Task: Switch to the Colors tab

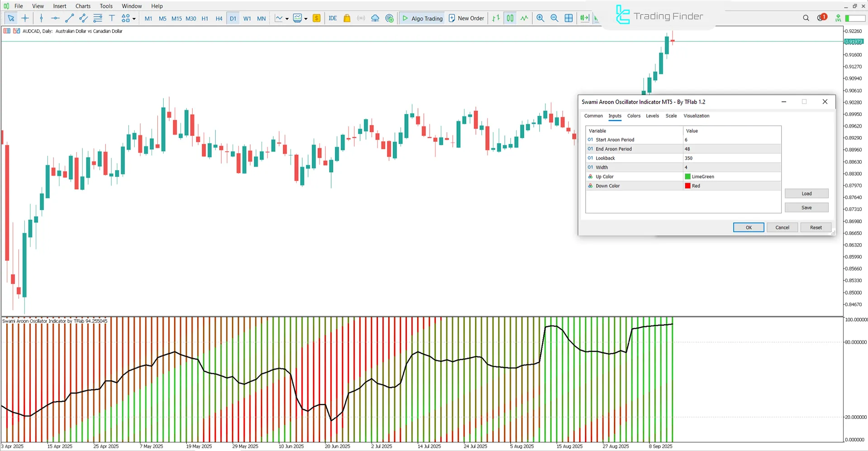Action: pyautogui.click(x=633, y=116)
